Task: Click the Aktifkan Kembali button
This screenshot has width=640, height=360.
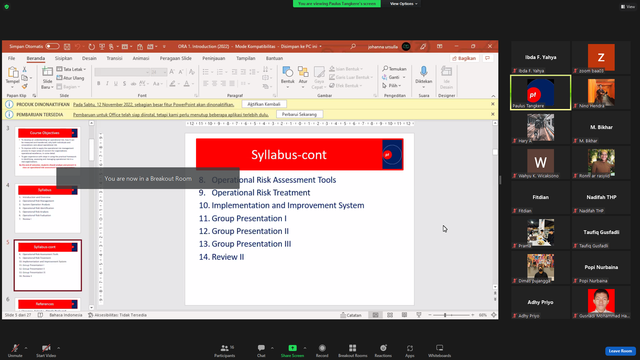Action: click(x=264, y=104)
